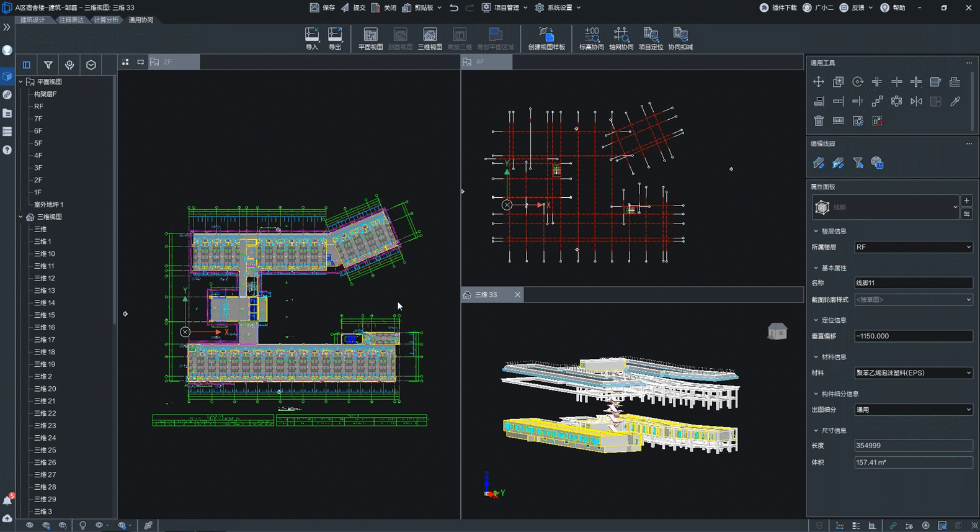The height and width of the screenshot is (532, 980).
Task: Click the 标高协同 toolbar icon
Action: [x=591, y=38]
